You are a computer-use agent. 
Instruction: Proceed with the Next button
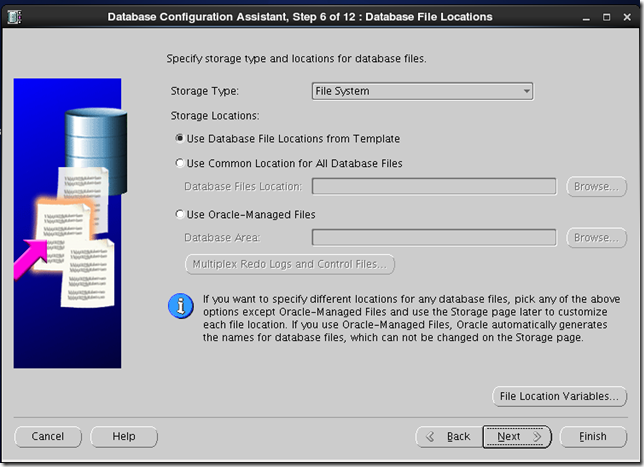(517, 436)
